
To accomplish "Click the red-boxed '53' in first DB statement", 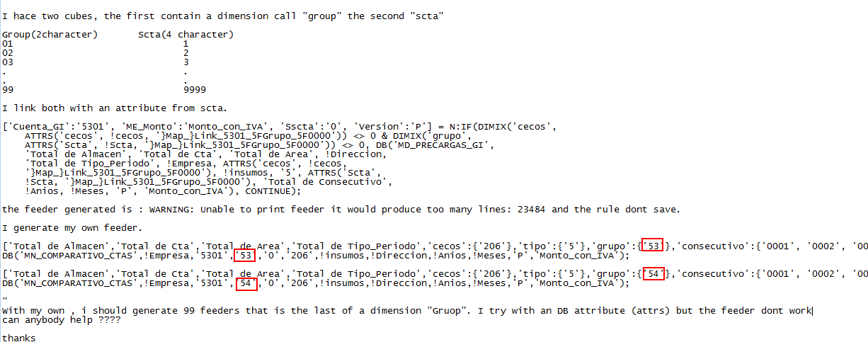I will (x=245, y=255).
